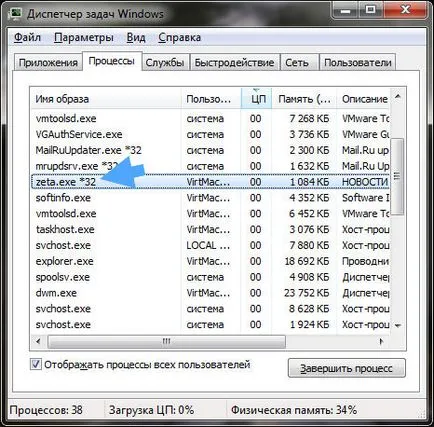This screenshot has height=427, width=434.
Task: Sort by the ЦП column header
Action: click(256, 99)
